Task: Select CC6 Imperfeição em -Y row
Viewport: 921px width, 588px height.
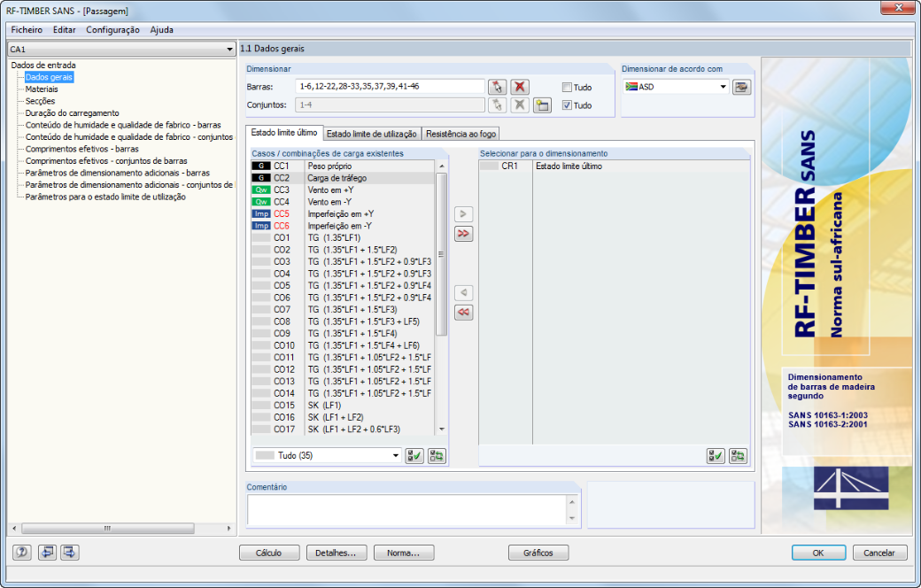Action: [343, 226]
